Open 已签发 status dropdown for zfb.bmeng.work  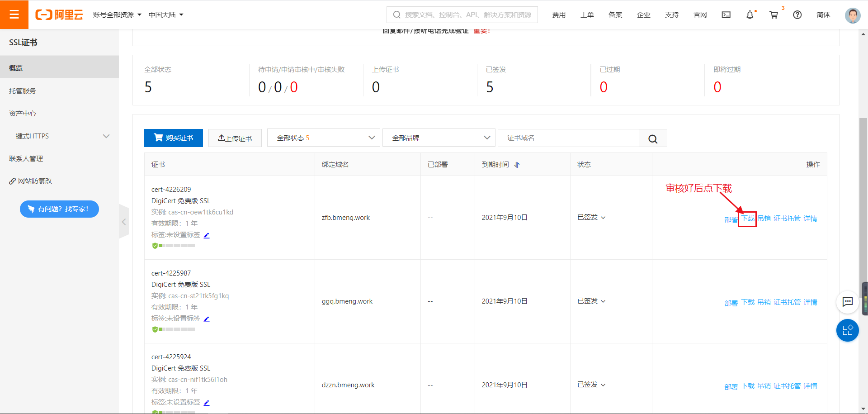pyautogui.click(x=591, y=218)
